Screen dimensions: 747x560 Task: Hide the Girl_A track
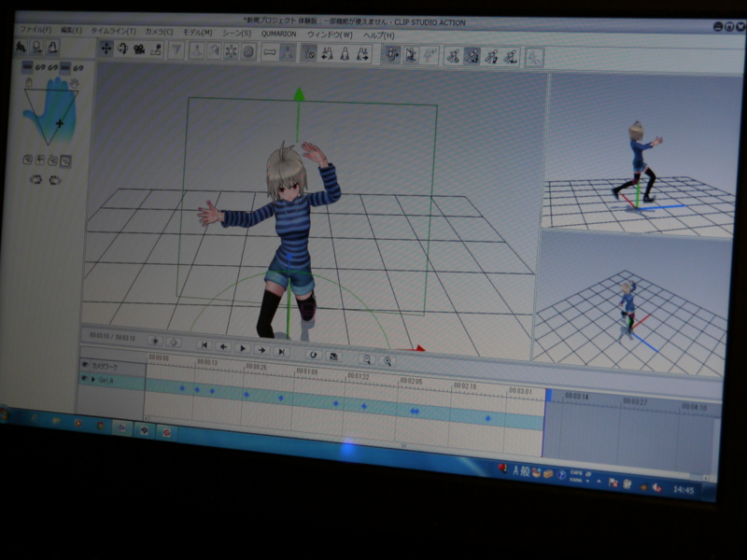[x=84, y=379]
